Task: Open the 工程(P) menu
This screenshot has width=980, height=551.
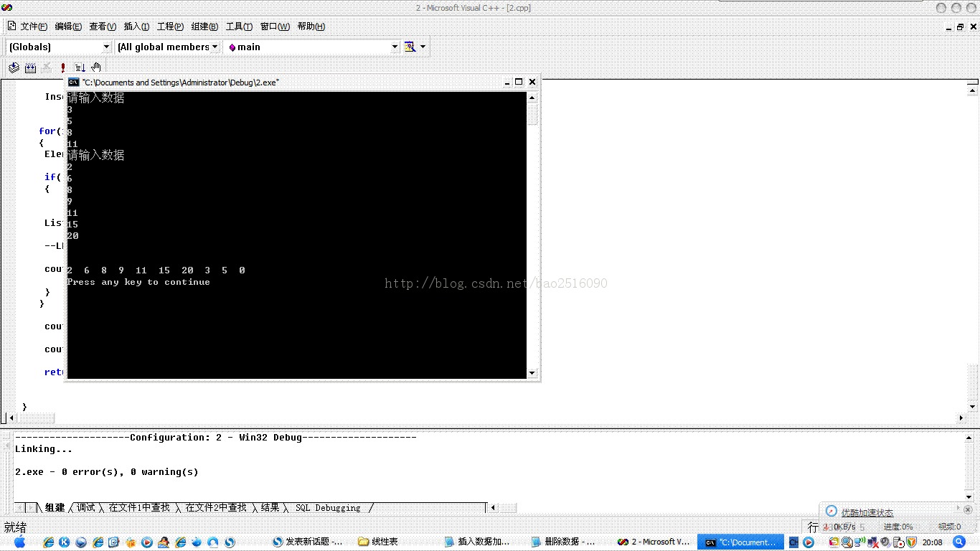Action: click(170, 27)
